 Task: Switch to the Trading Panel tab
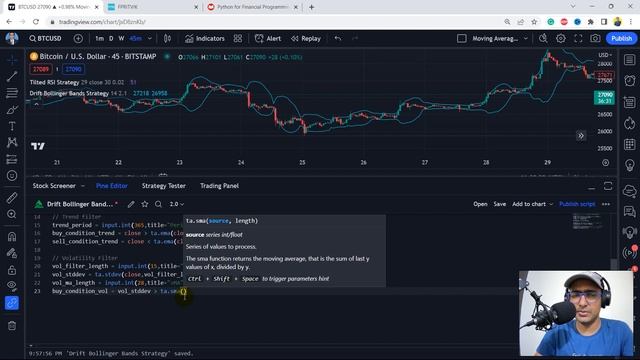click(219, 186)
